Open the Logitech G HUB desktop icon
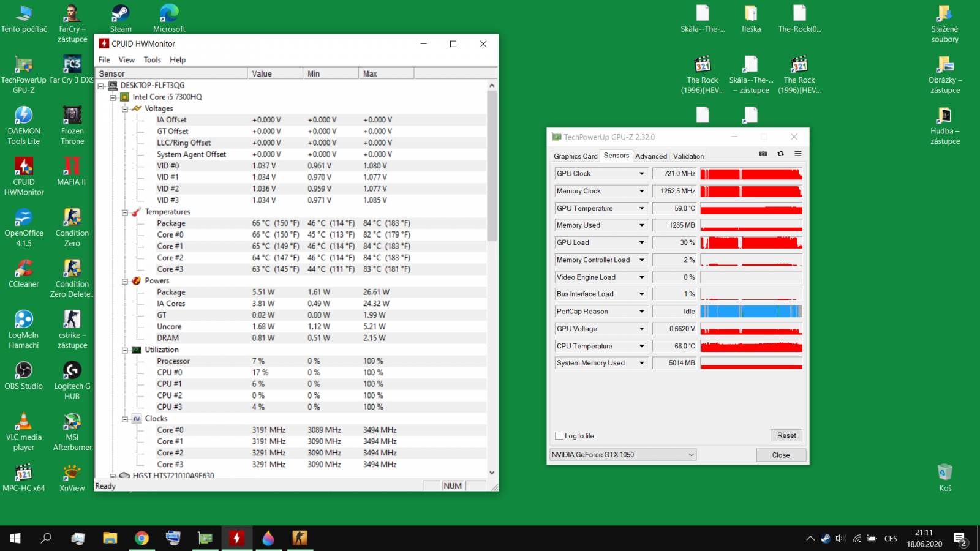The width and height of the screenshot is (980, 551). click(x=72, y=380)
